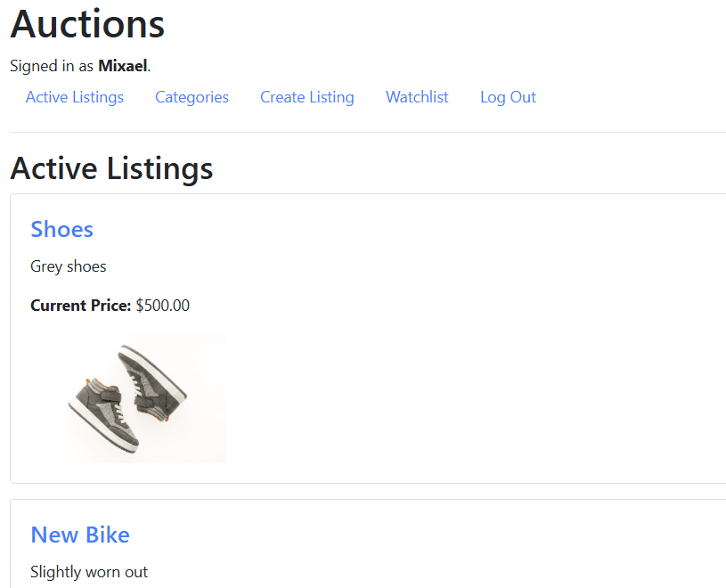Viewport: 726px width, 588px height.
Task: Log Out of the Mixael account
Action: coord(508,97)
